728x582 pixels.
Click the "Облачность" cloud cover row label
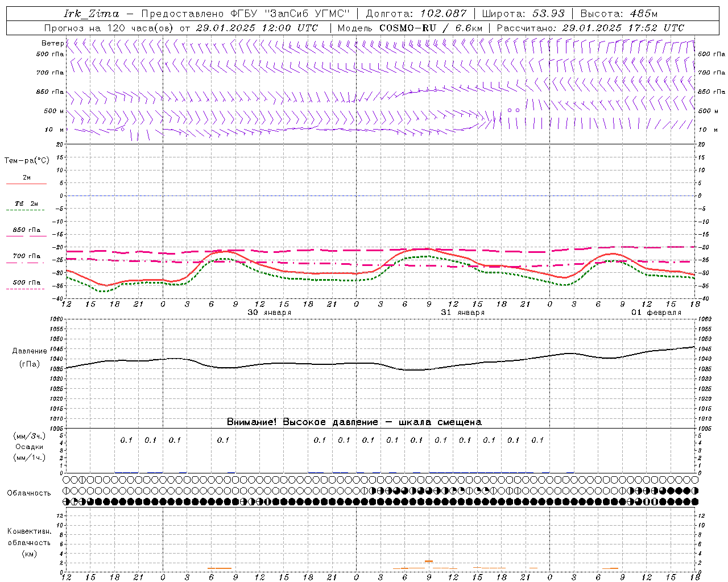[29, 493]
